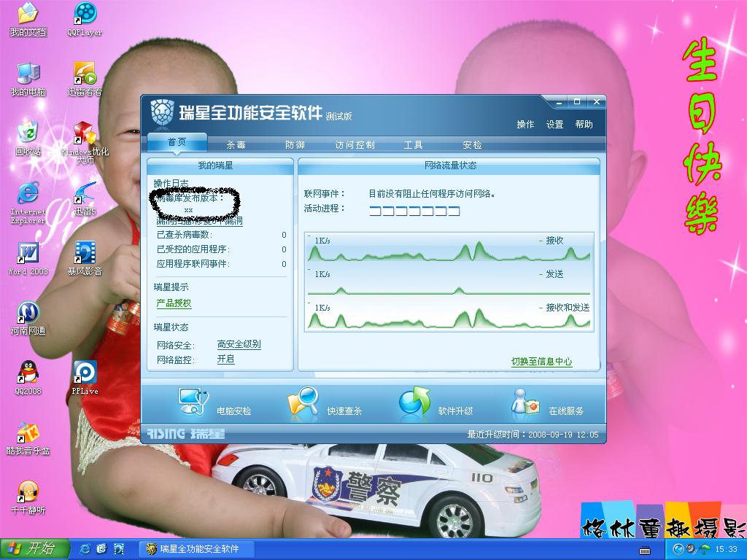This screenshot has width=747, height=560.
Task: Click 切换至信息中心 link
Action: click(542, 362)
